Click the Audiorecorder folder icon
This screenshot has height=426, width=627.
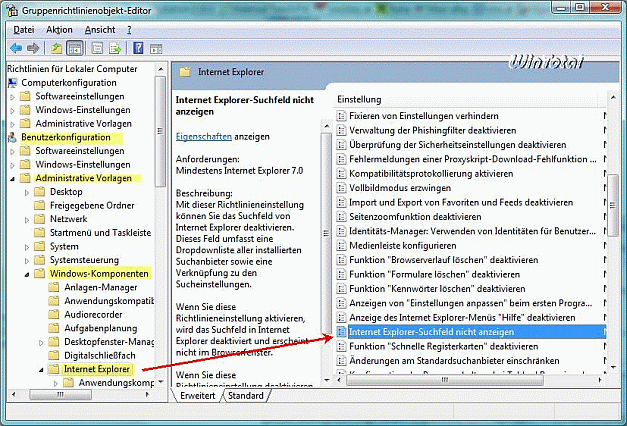pos(54,314)
